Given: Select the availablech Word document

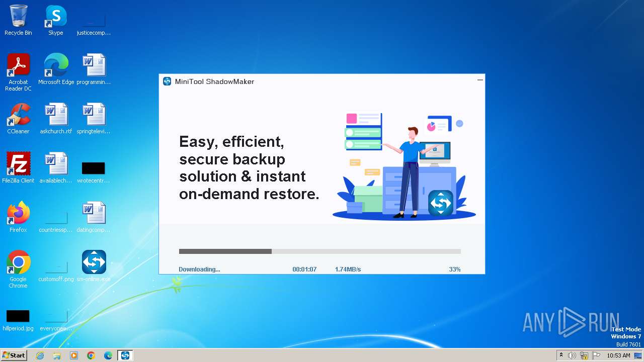Looking at the screenshot, I should [x=56, y=168].
